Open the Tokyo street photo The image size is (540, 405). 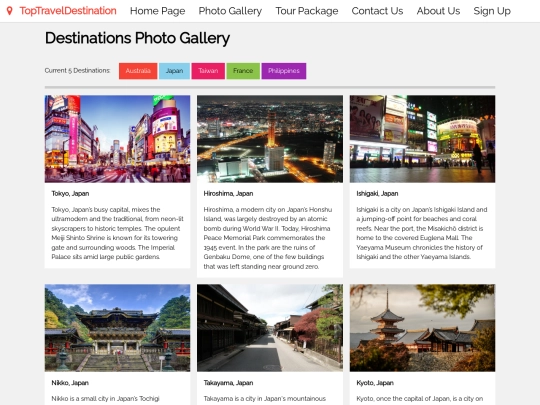(117, 139)
